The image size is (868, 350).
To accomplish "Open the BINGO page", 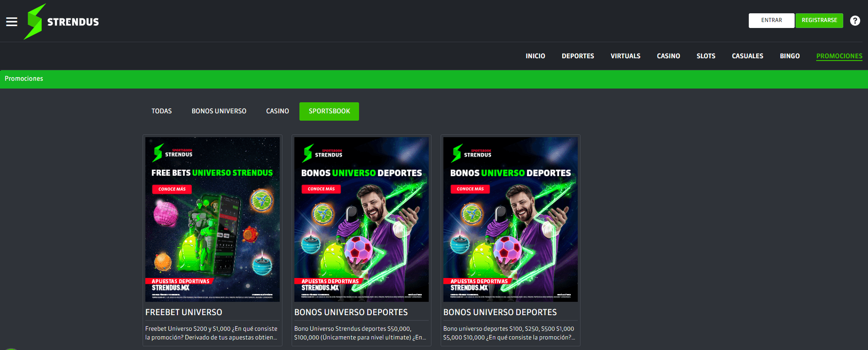I will (790, 56).
